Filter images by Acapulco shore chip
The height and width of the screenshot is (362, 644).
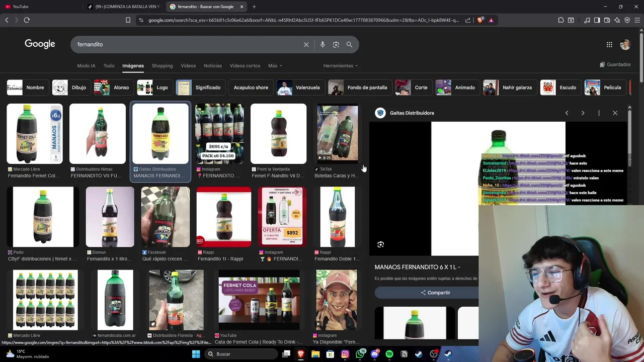[251, 87]
